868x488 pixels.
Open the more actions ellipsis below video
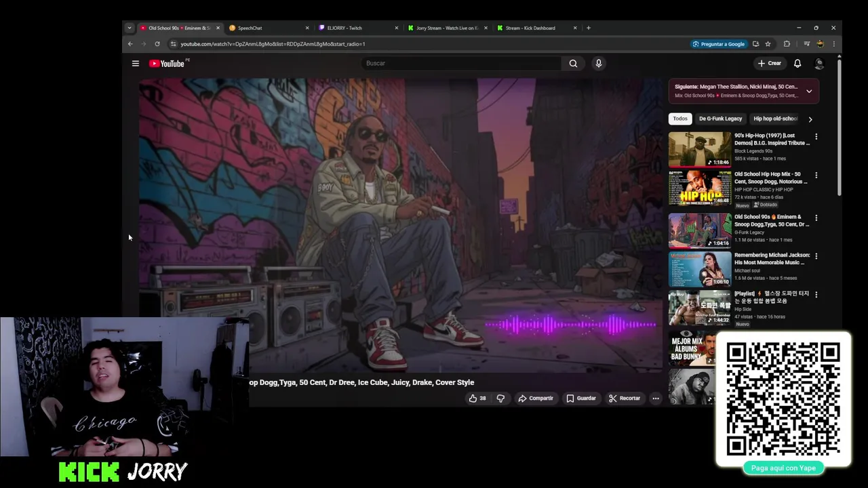coord(656,398)
